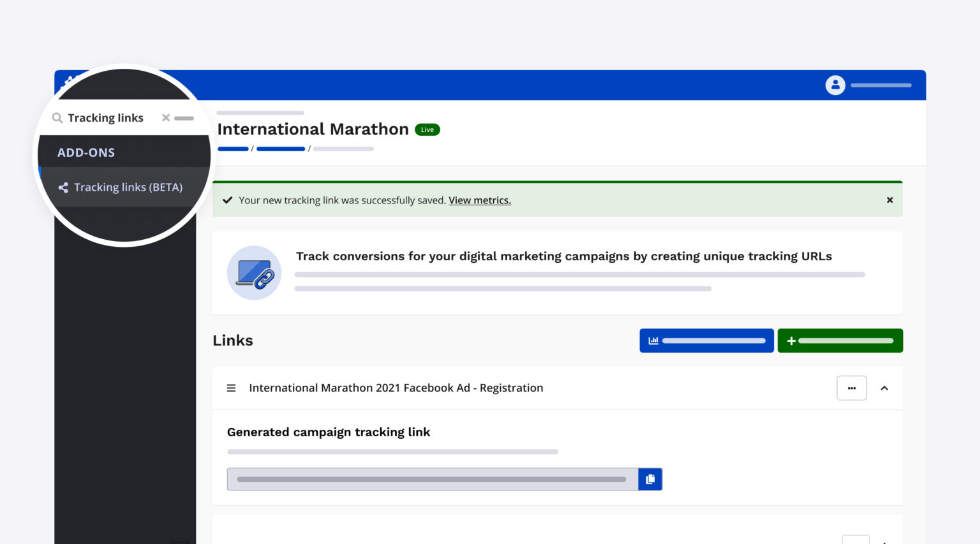Click the bar chart metrics icon

pyautogui.click(x=653, y=340)
